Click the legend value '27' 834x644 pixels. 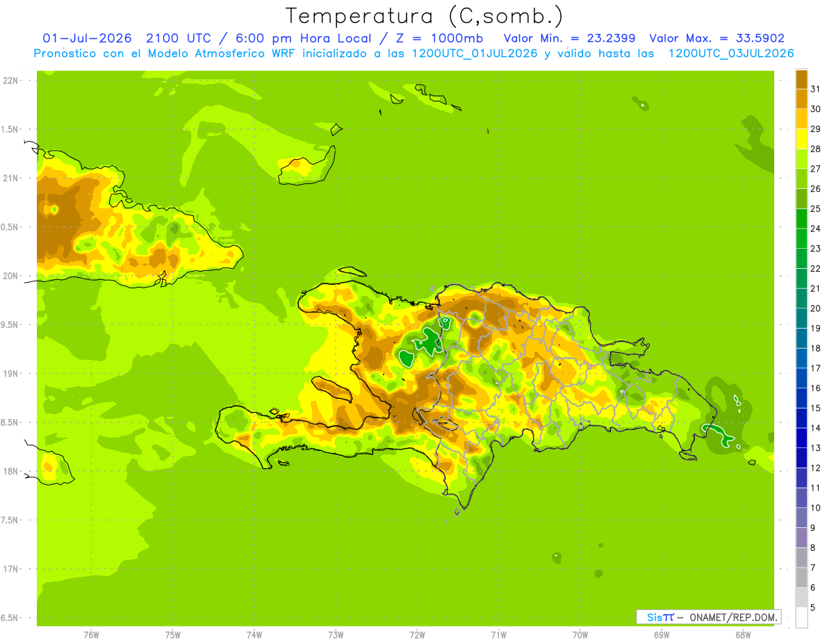tap(815, 169)
